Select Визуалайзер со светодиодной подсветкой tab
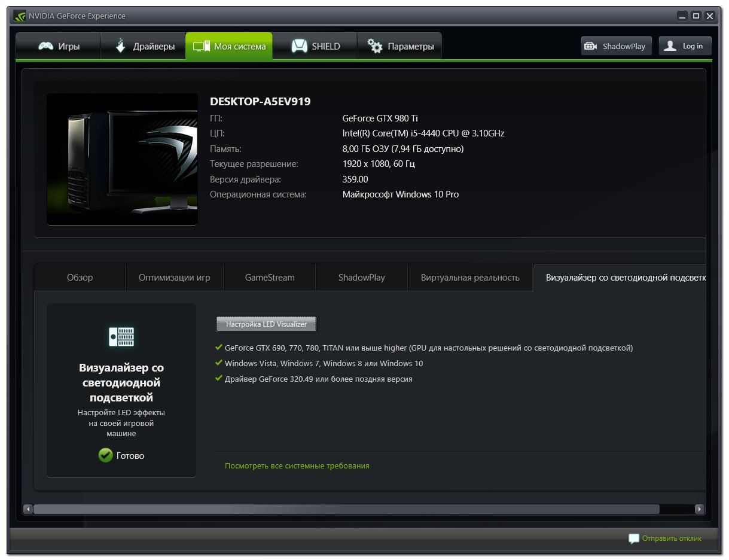The width and height of the screenshot is (729, 560). click(x=620, y=278)
